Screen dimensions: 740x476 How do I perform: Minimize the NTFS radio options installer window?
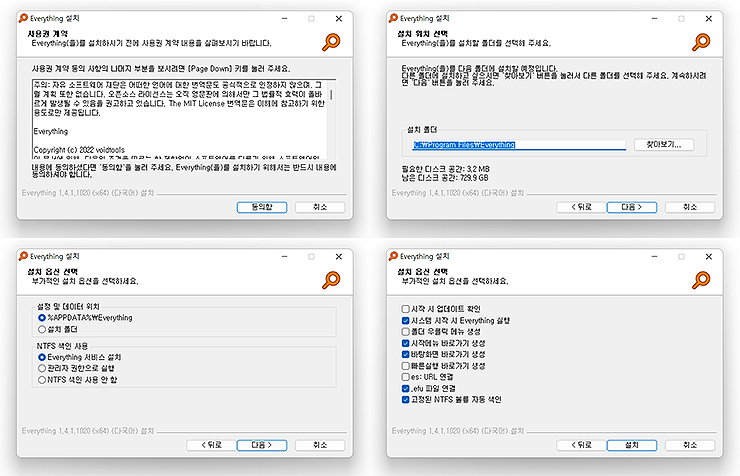(x=285, y=257)
